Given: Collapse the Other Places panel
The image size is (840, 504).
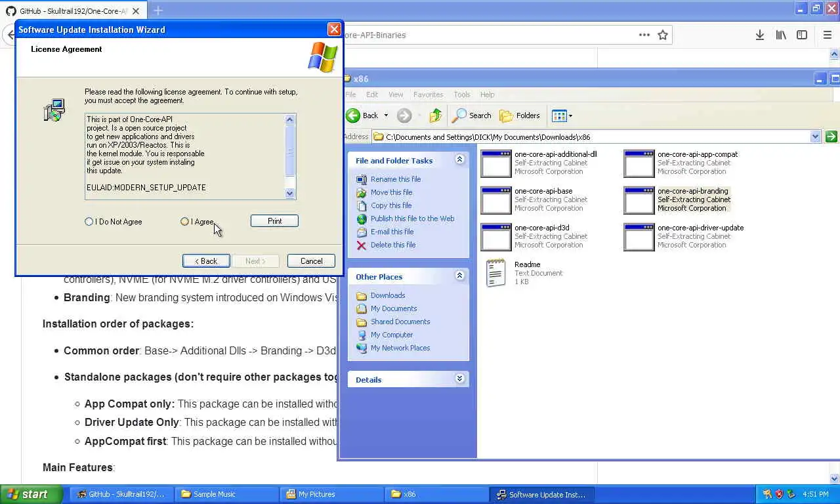Looking at the screenshot, I should (x=459, y=276).
